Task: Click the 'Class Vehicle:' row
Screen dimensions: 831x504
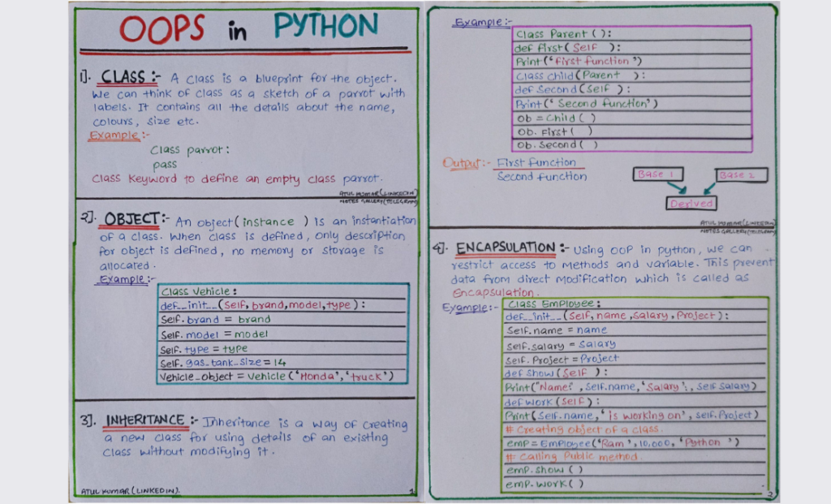Action: pos(283,291)
